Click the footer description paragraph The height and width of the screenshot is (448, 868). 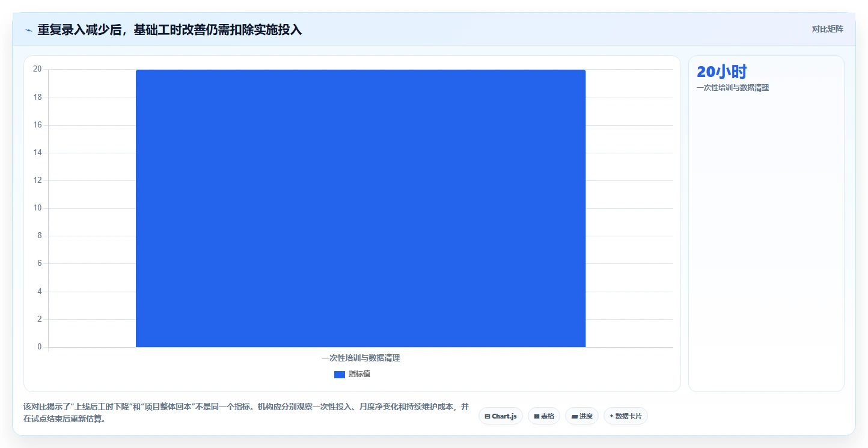pos(246,413)
